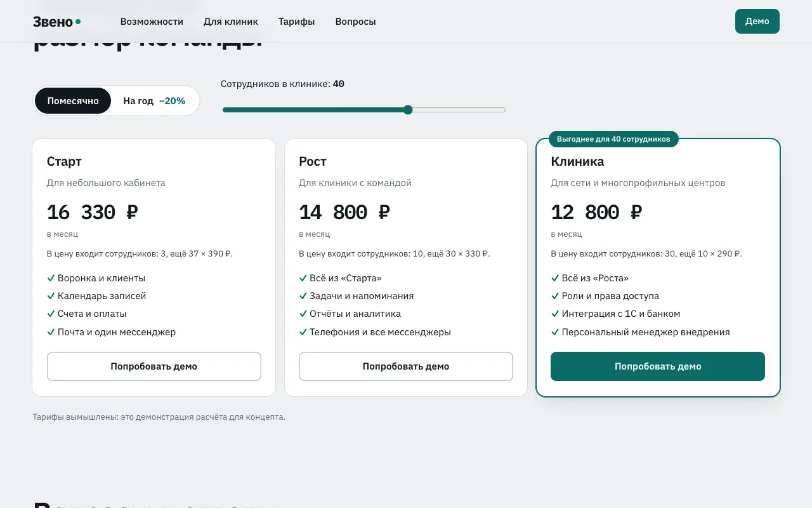This screenshot has height=508, width=812.
Task: Click the Клиника plan title
Action: point(577,161)
